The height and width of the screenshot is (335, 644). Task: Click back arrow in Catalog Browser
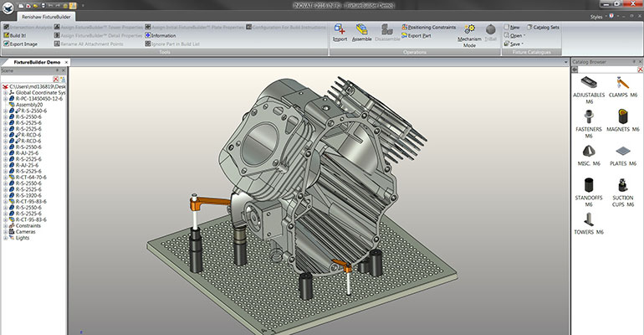pos(575,70)
